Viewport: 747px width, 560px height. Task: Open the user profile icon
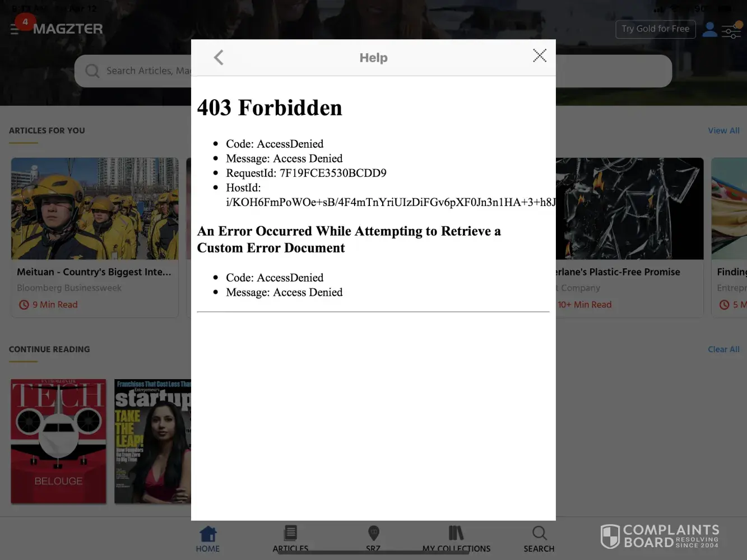709,29
